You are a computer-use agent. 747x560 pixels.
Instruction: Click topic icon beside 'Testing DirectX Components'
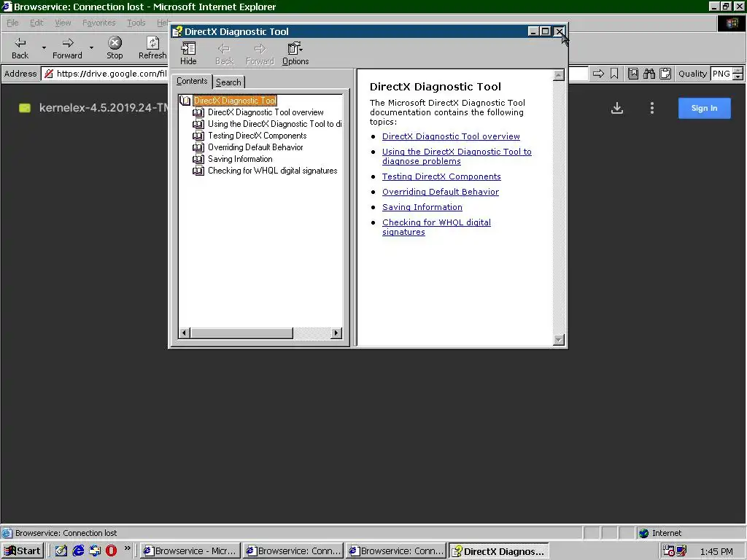[198, 136]
